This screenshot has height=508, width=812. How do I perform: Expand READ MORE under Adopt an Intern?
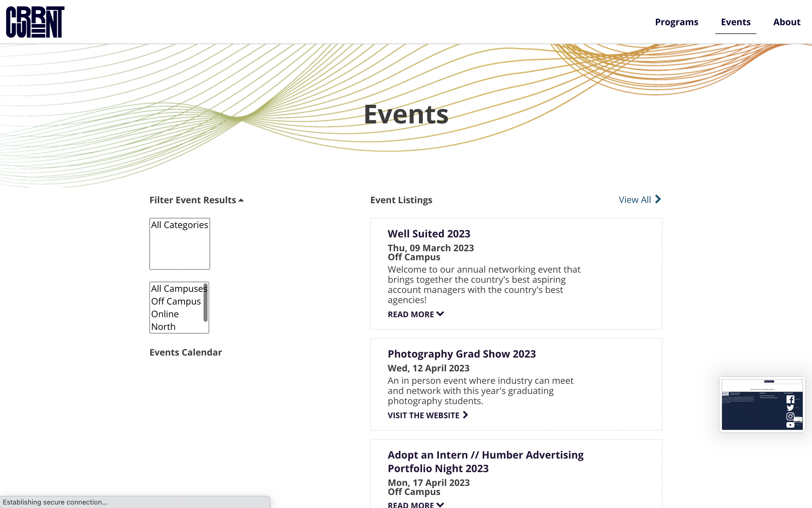point(411,504)
